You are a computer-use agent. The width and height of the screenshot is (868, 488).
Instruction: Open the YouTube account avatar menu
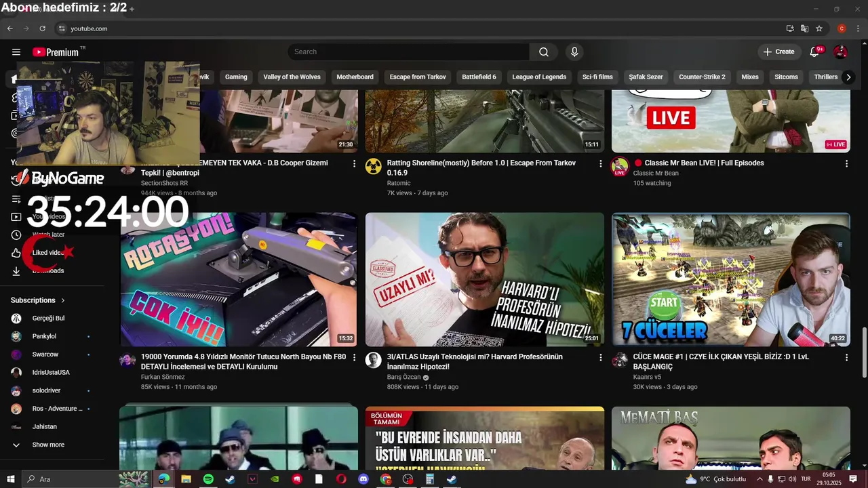[840, 52]
